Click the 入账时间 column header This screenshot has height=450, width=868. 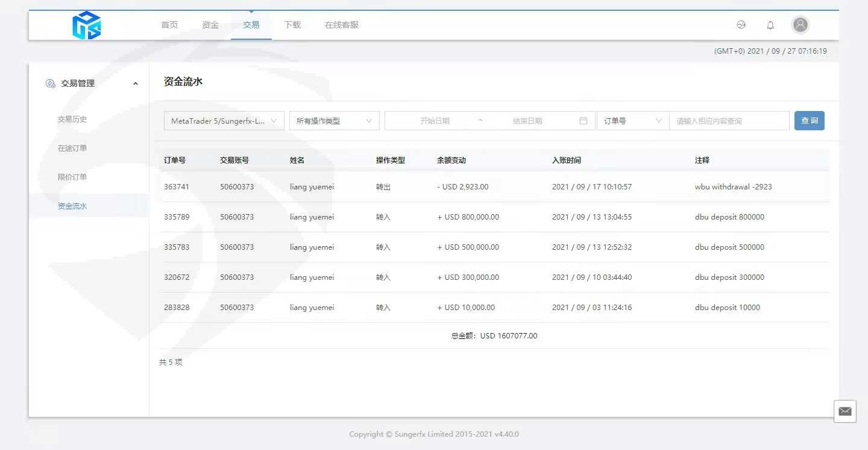pos(567,160)
